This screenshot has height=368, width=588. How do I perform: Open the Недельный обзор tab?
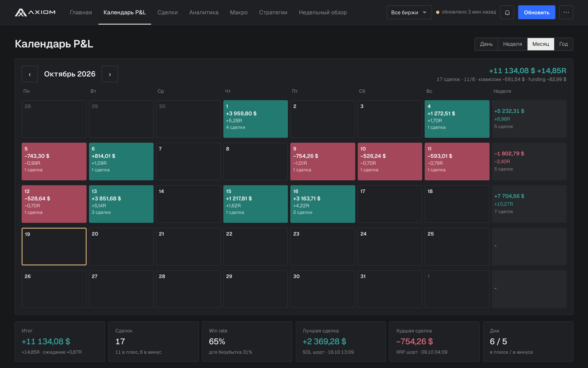click(x=323, y=12)
